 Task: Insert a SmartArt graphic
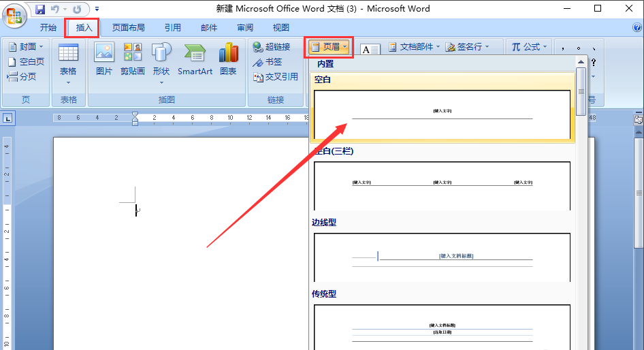tap(195, 59)
